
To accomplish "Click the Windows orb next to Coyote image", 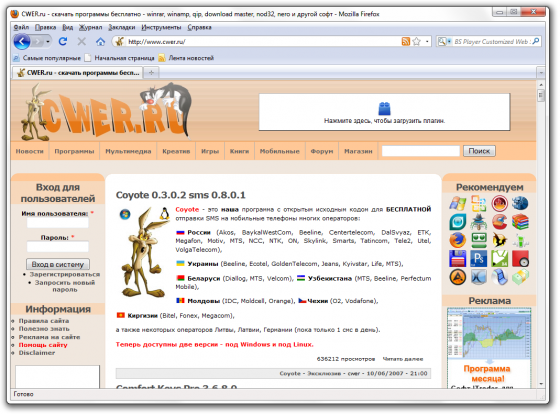I will pyautogui.click(x=125, y=214).
